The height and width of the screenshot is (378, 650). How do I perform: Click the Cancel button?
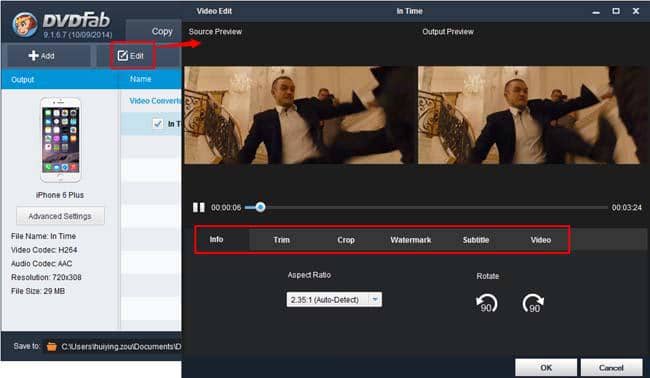pos(611,367)
